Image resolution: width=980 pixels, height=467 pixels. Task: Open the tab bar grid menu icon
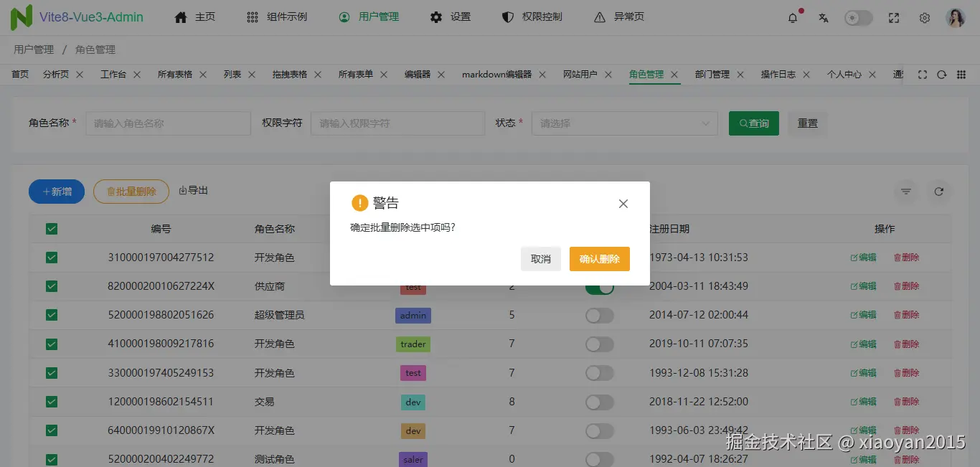point(961,74)
